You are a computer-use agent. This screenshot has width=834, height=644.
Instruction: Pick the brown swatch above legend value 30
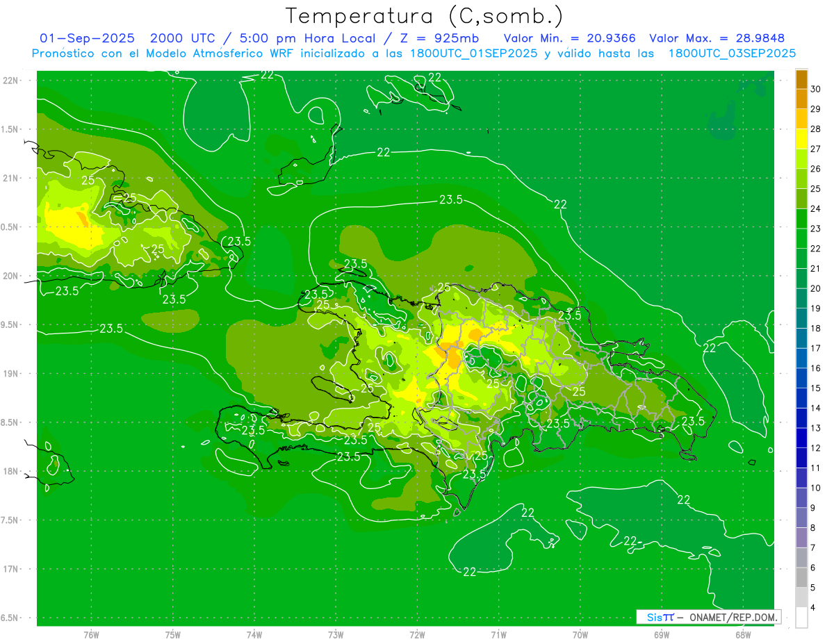801,80
